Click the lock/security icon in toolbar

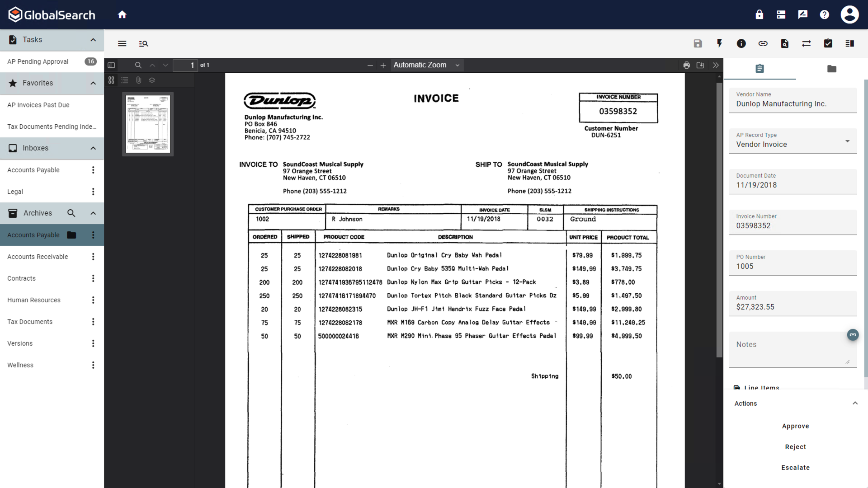[x=759, y=14]
